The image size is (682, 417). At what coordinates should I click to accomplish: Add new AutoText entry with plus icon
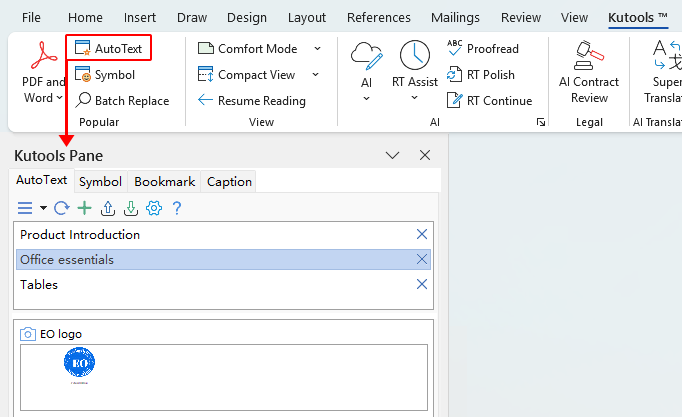[84, 208]
